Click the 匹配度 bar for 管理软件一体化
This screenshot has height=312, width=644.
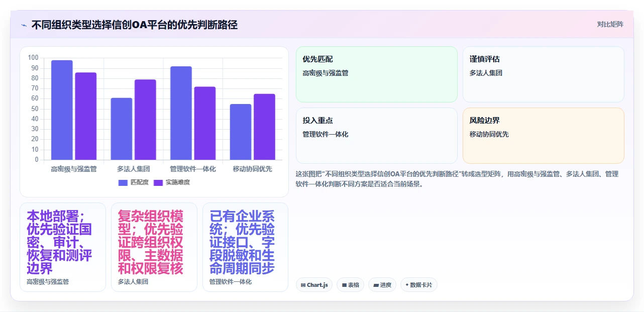[181, 113]
